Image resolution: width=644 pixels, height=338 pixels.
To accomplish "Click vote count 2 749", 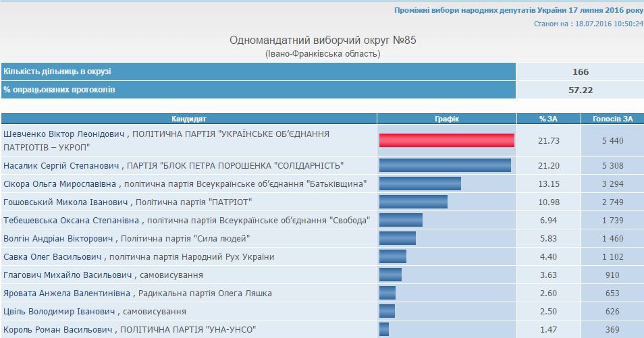I will [x=612, y=202].
